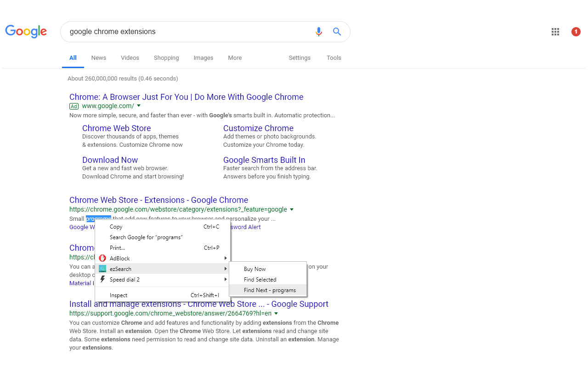588x368 pixels.
Task: Select Speed dial 2 menu entry
Action: [x=163, y=279]
